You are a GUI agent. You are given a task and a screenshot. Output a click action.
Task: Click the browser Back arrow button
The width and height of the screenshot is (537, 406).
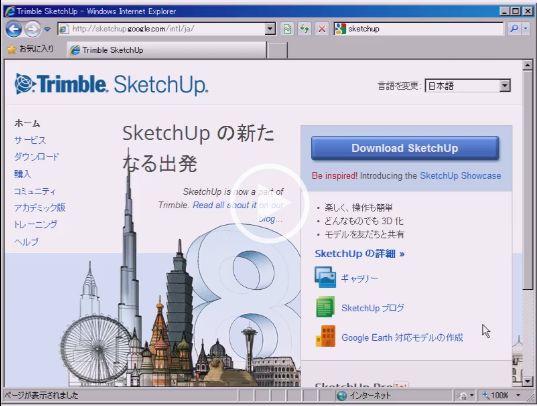[x=14, y=29]
